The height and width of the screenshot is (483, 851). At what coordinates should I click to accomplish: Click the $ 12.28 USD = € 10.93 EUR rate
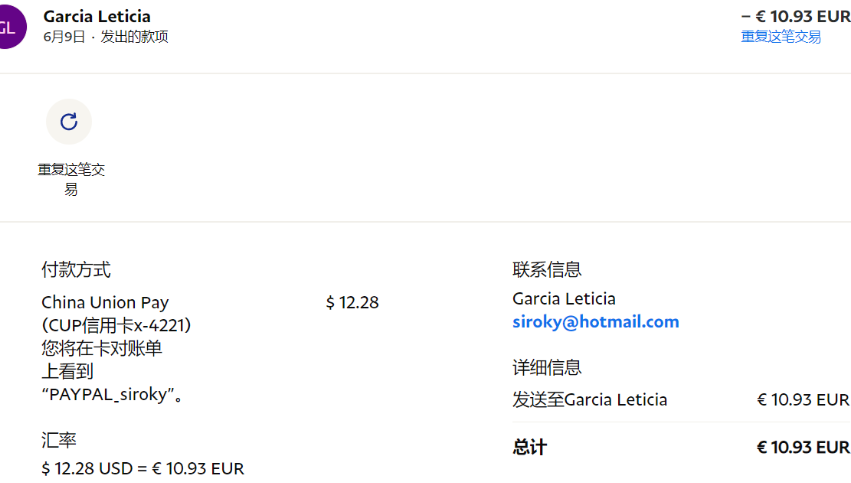[143, 468]
